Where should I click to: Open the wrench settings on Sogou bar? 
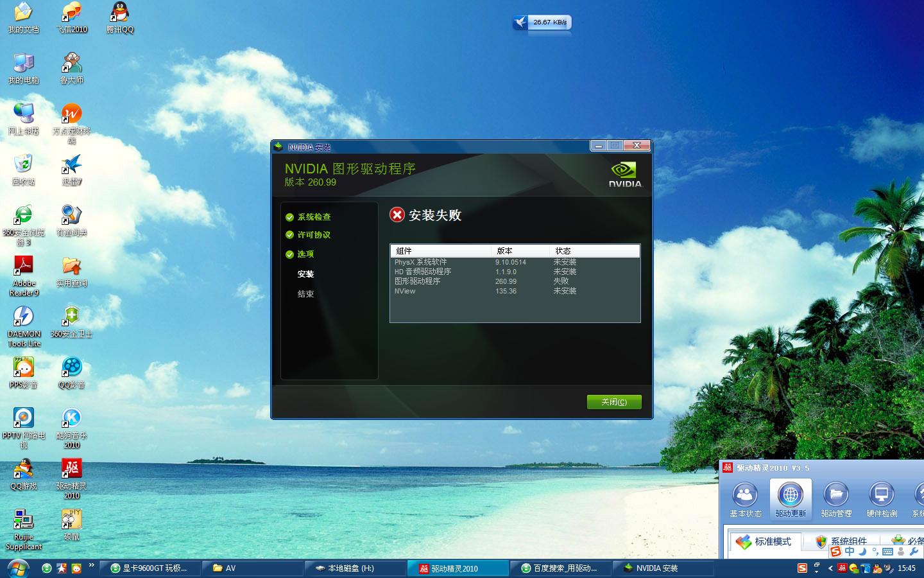[x=914, y=551]
